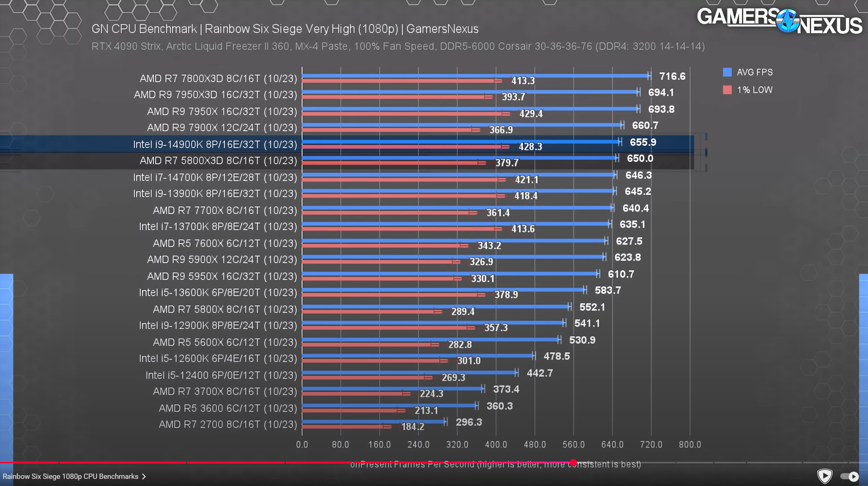This screenshot has width=868, height=486.
Task: Click the 'AMD R5 3600 6C/12T (10/23)' label
Action: pos(228,408)
